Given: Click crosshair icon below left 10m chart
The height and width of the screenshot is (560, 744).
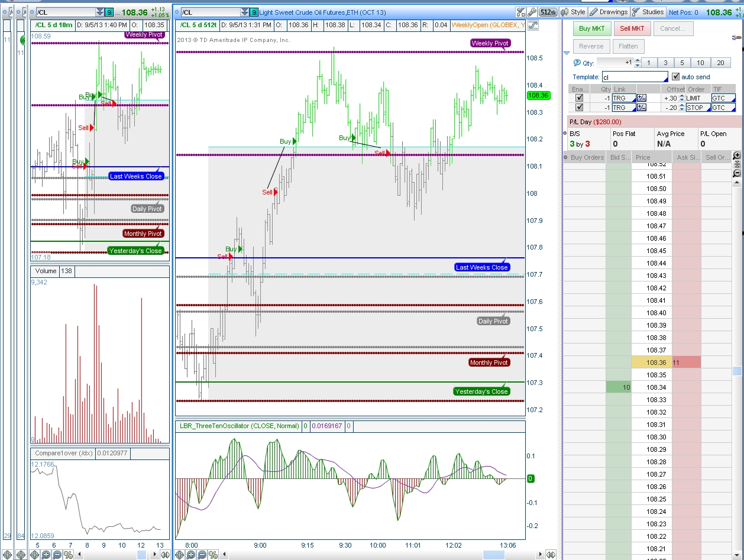Looking at the screenshot, I should pos(35,555).
